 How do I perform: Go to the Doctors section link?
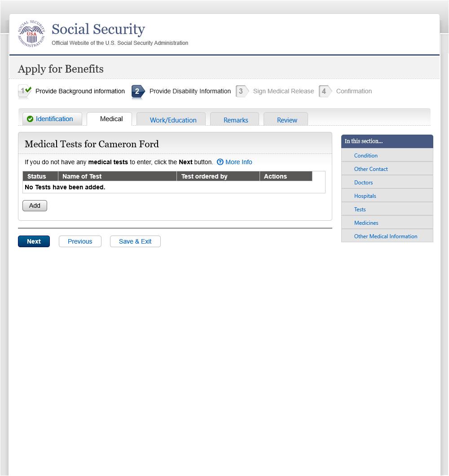click(x=363, y=183)
